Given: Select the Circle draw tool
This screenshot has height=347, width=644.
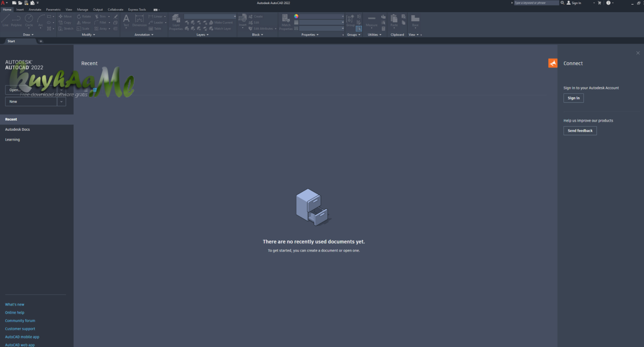Looking at the screenshot, I should (29, 21).
